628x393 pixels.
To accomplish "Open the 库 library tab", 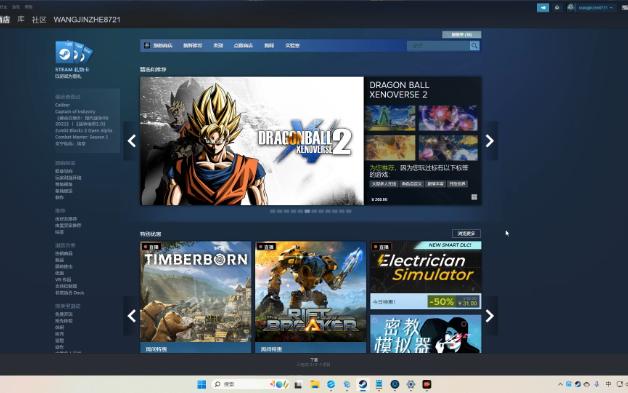I will coord(21,20).
